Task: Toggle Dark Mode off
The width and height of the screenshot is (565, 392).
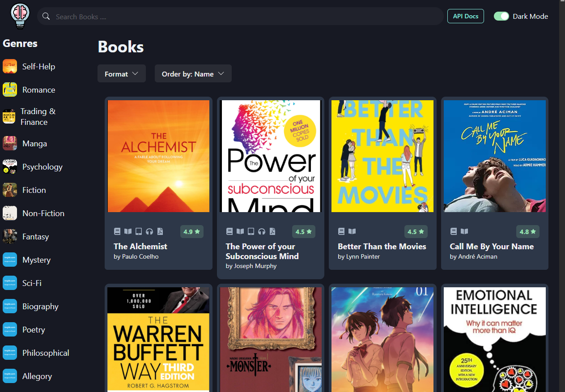Action: (x=501, y=16)
